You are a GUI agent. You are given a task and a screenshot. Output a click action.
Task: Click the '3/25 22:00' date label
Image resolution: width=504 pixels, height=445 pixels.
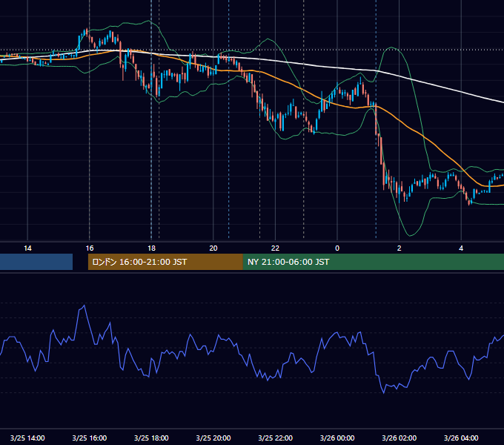pyautogui.click(x=276, y=438)
